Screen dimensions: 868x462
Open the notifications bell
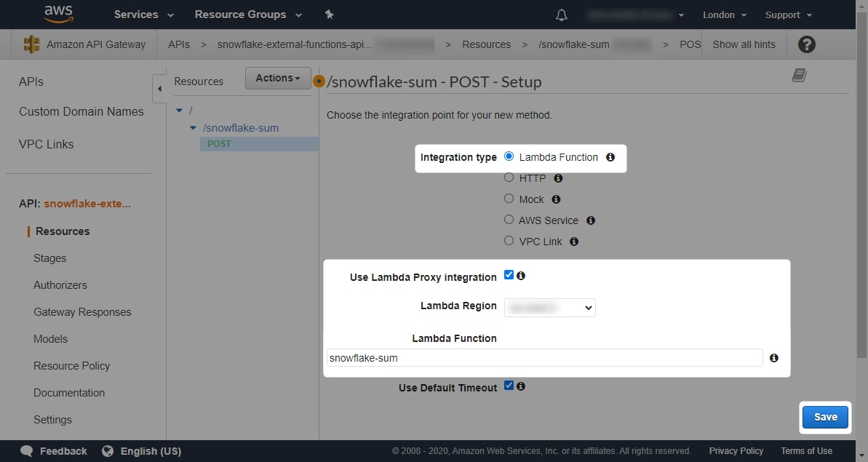[x=561, y=15]
